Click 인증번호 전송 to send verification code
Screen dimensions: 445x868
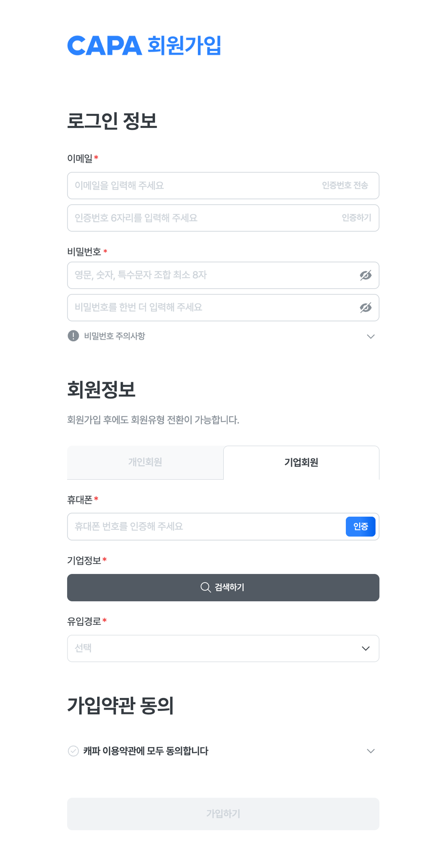click(346, 186)
